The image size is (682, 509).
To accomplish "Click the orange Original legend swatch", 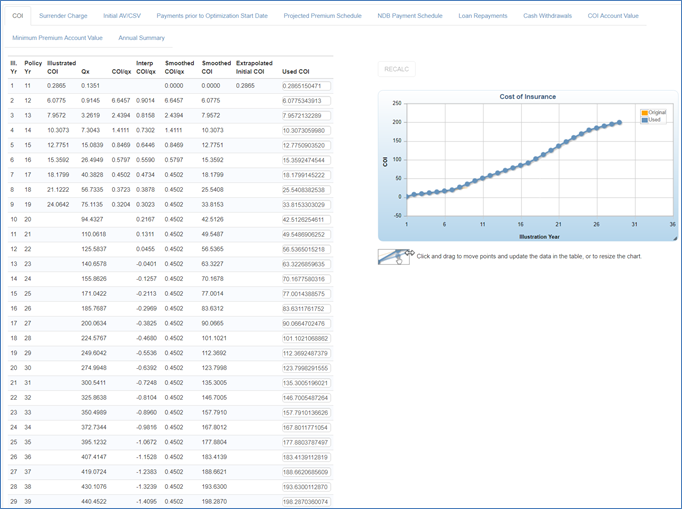I will coord(645,113).
